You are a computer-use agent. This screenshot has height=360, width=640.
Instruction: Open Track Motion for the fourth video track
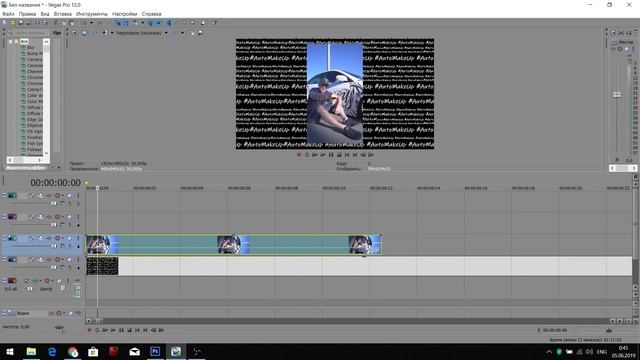(x=40, y=260)
